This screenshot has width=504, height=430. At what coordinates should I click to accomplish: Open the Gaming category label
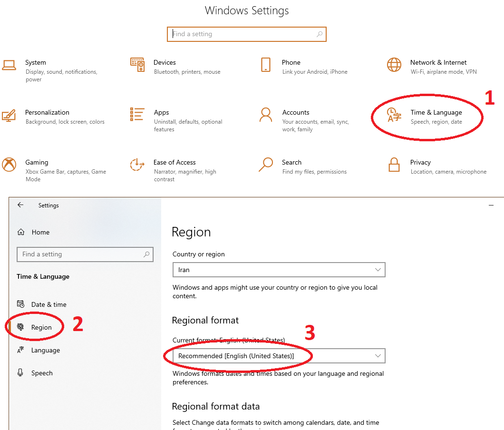click(37, 162)
